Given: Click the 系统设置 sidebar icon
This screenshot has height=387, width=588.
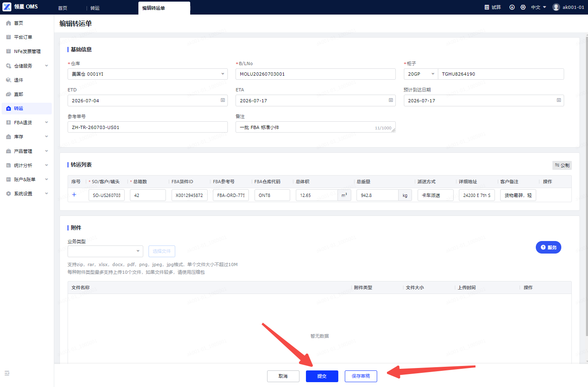Looking at the screenshot, I should (x=8, y=194).
